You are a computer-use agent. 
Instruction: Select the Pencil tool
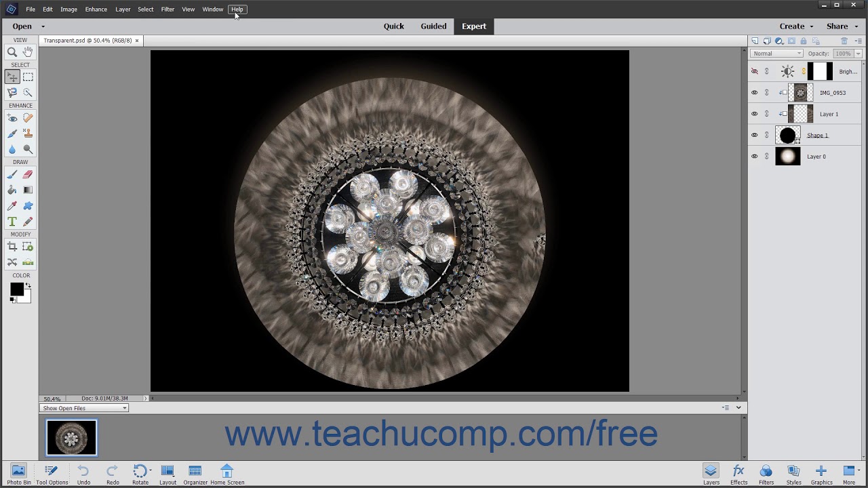point(28,222)
